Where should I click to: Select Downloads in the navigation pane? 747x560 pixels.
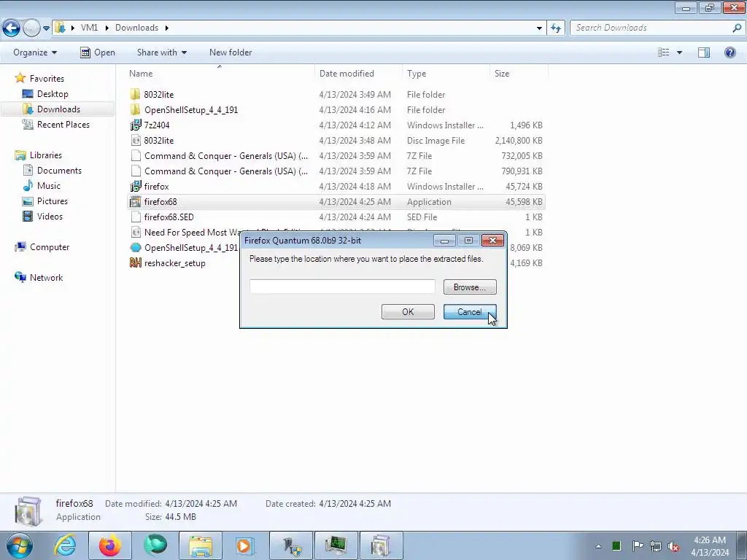click(x=58, y=109)
